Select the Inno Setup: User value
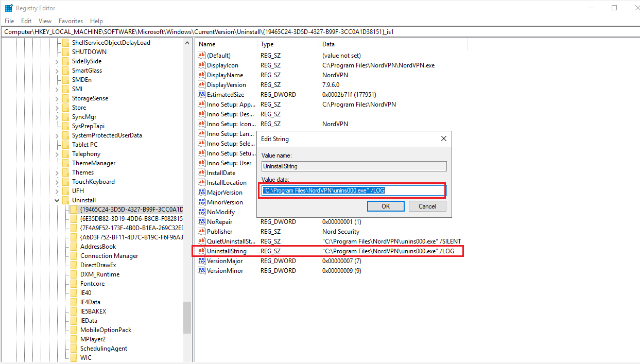The image size is (640, 364). pyautogui.click(x=229, y=163)
